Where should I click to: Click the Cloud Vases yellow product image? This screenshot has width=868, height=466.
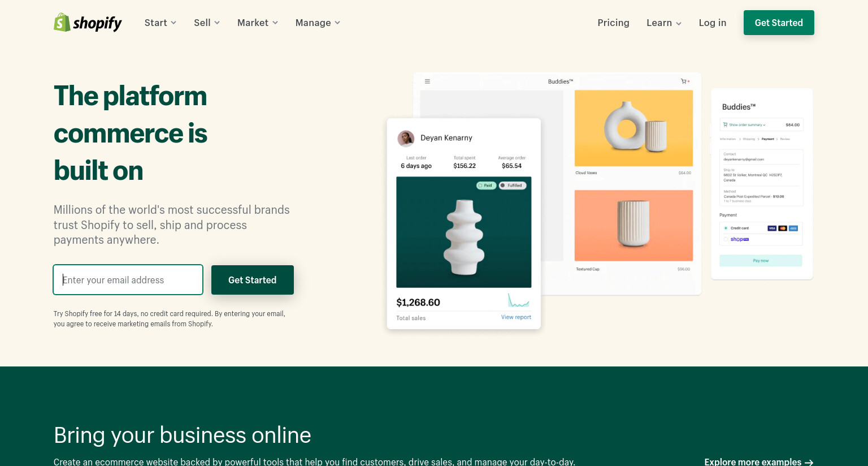[x=633, y=128]
